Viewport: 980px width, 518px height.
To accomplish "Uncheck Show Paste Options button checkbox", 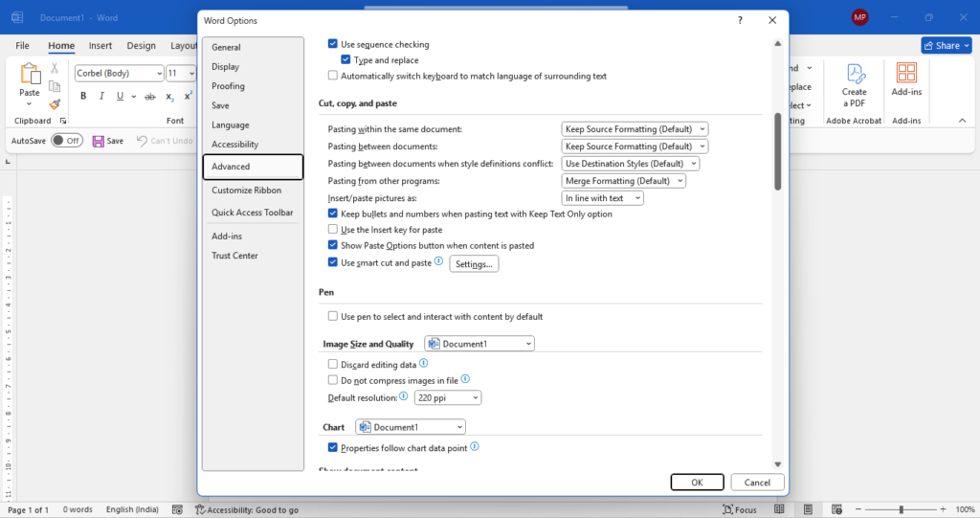I will [x=332, y=245].
